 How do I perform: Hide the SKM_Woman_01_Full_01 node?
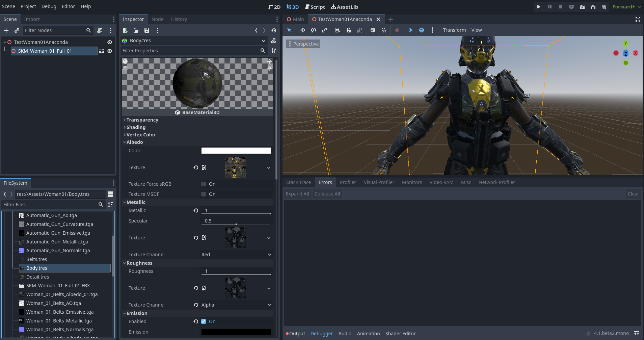point(110,51)
